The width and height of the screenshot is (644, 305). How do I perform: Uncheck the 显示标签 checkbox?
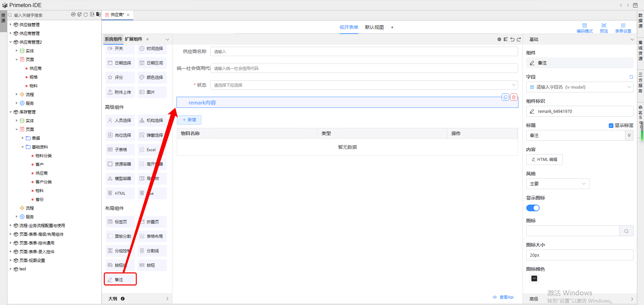(611, 126)
